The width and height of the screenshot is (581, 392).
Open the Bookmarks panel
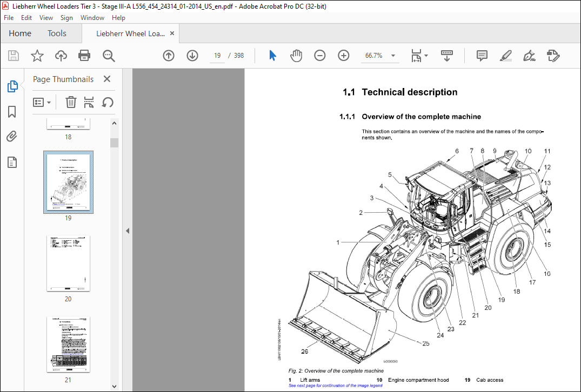[12, 112]
